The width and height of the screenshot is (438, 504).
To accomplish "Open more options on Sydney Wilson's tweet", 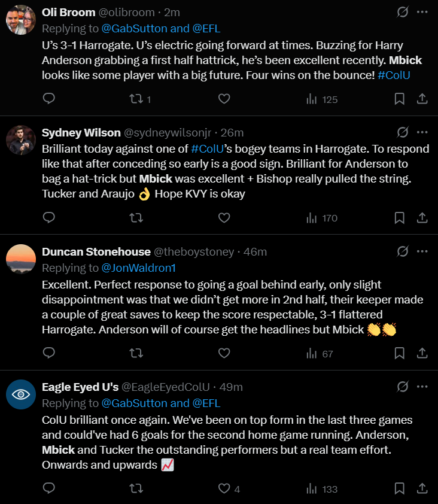I will pyautogui.click(x=422, y=132).
